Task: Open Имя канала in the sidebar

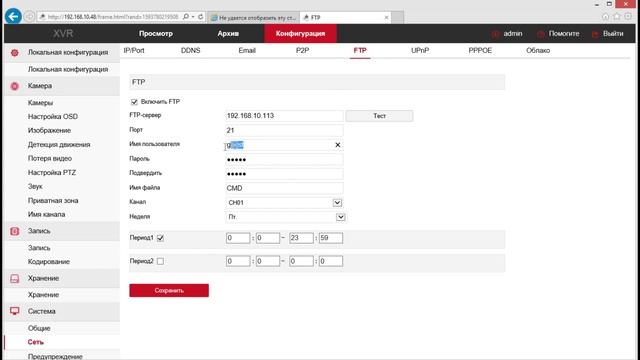Action: (47, 215)
